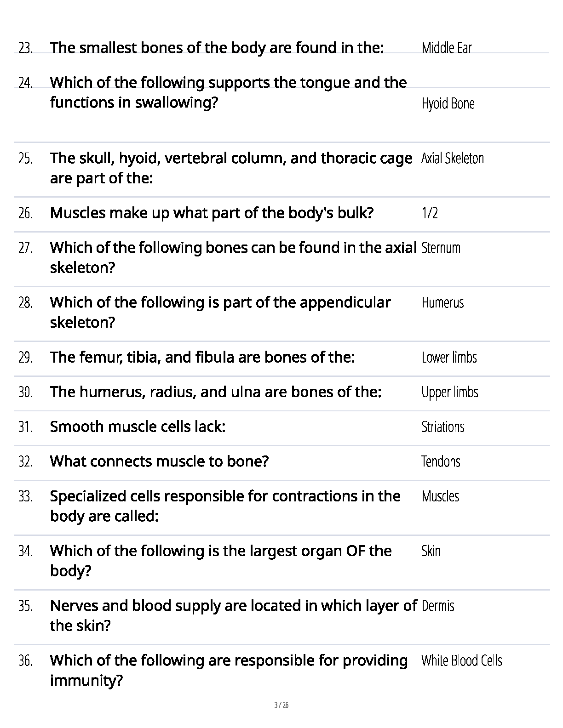Click the "Muscles" answer for question 33
The width and height of the screenshot is (563, 728).
tap(440, 496)
